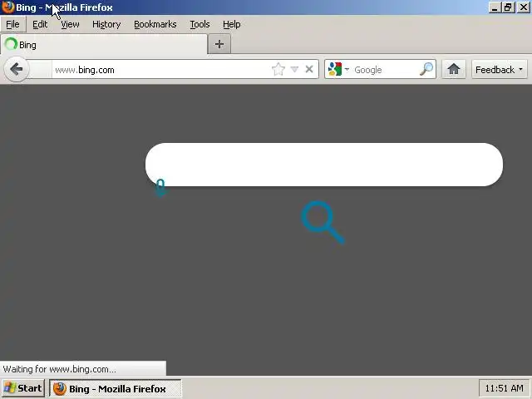
Task: Click the 'Waiting for www.bing.com...' status text
Action: click(59, 369)
